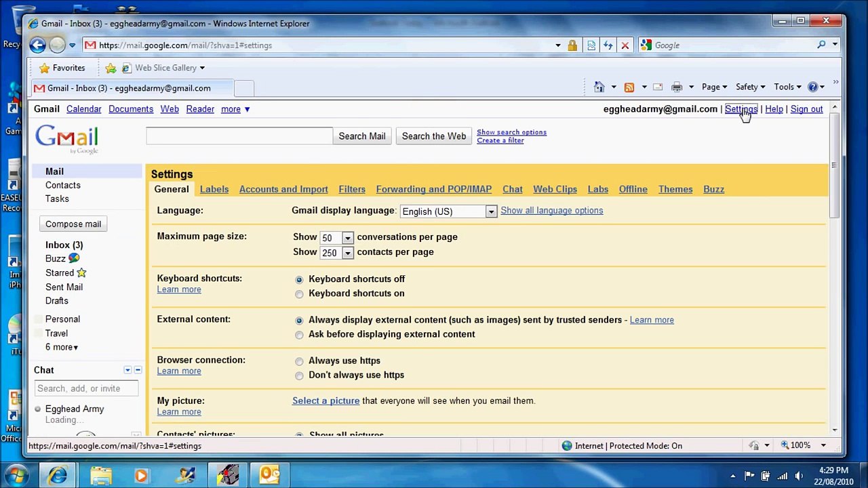The image size is (868, 488).
Task: Open the Chat options dropdown arrow
Action: [x=127, y=370]
